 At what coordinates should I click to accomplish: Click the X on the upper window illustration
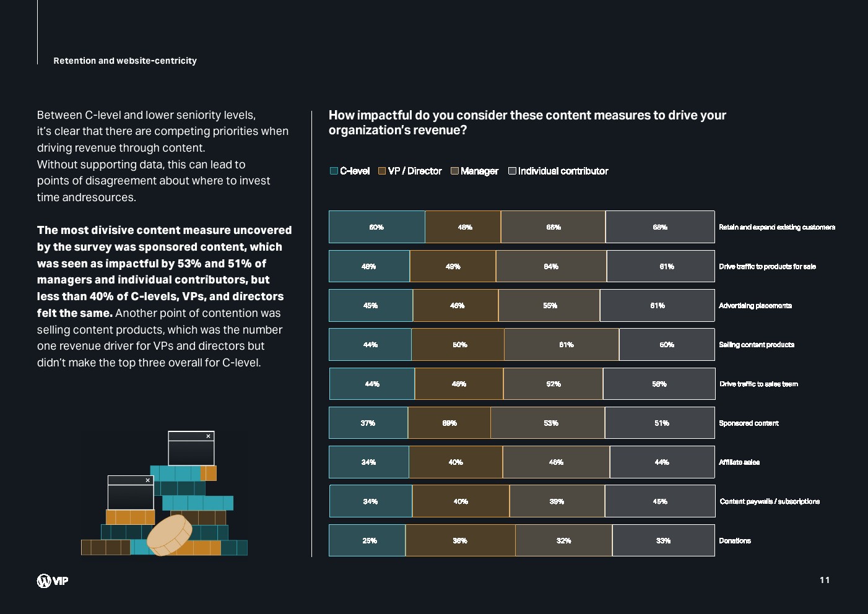[208, 436]
